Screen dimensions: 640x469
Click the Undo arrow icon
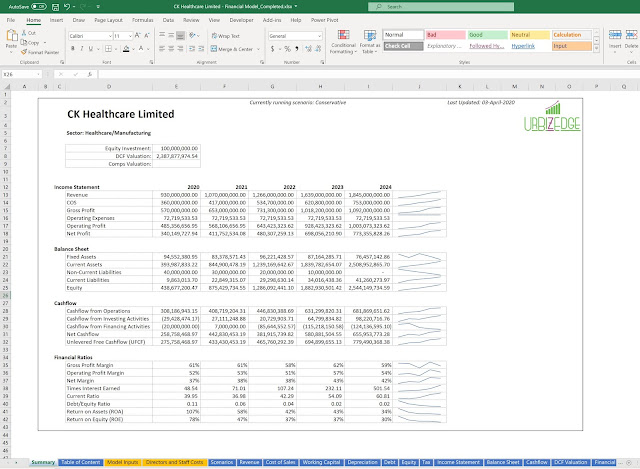pyautogui.click(x=67, y=7)
